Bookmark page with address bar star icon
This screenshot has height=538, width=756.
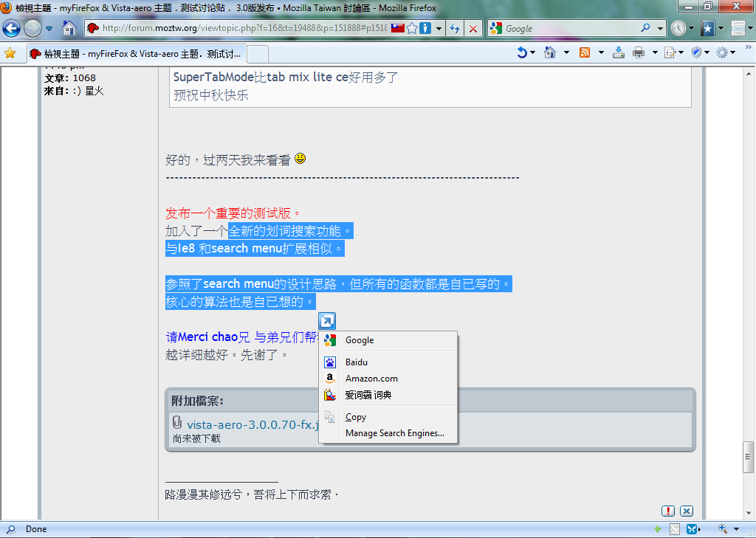(x=412, y=28)
